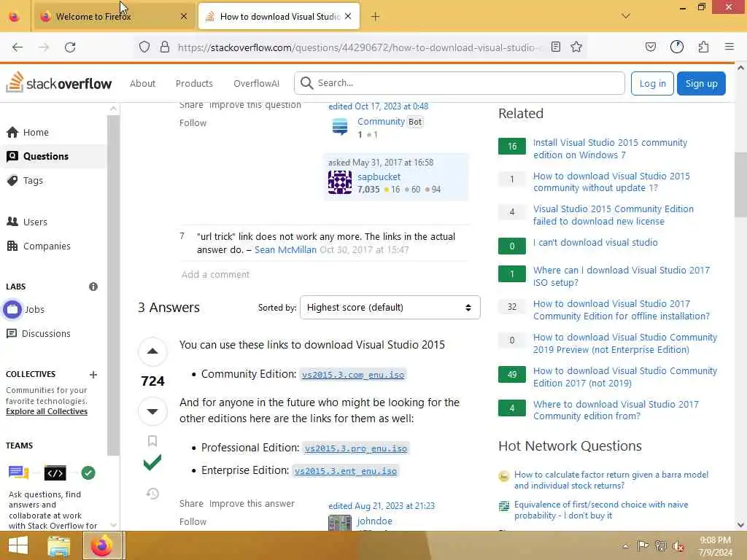Switch to the Welcome to Firefox tab
Image resolution: width=747 pixels, height=560 pixels.
(x=115, y=17)
